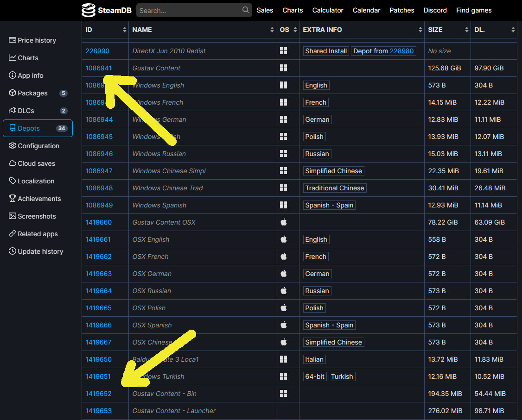This screenshot has height=420, width=522.
Task: Sort table by ID column arrows
Action: pos(125,30)
